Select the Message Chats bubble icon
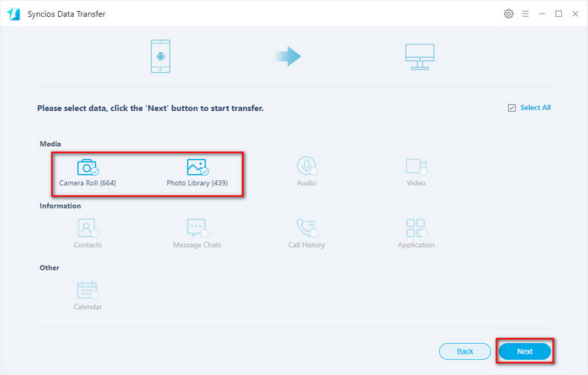Image resolution: width=588 pixels, height=375 pixels. coord(197,228)
